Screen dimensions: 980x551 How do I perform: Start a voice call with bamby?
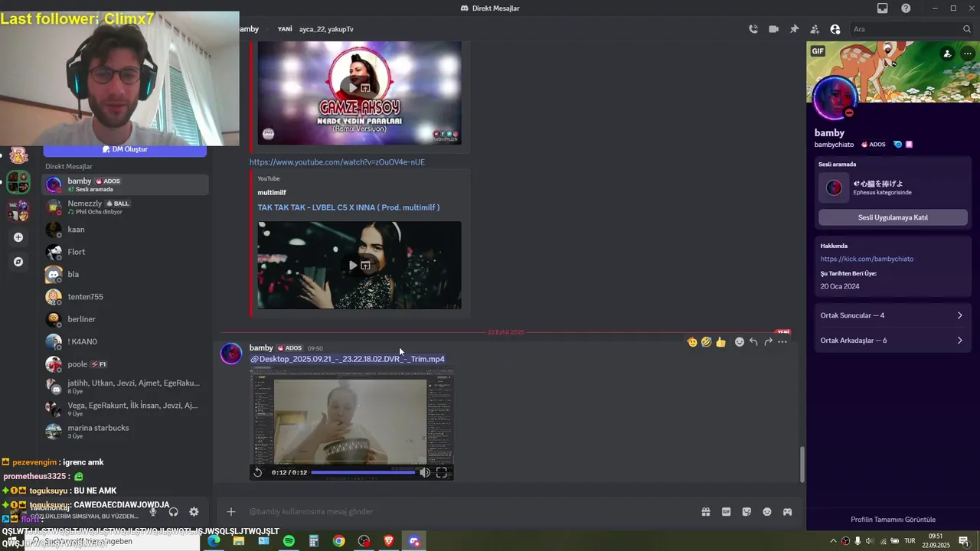[753, 29]
